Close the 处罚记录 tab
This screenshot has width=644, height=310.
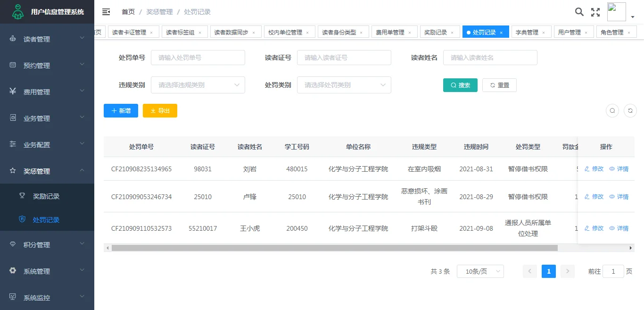click(x=501, y=33)
